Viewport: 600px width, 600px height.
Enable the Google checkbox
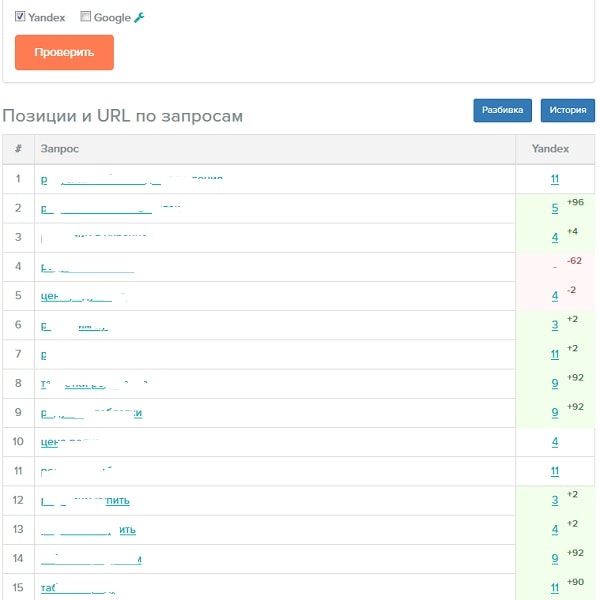click(85, 16)
